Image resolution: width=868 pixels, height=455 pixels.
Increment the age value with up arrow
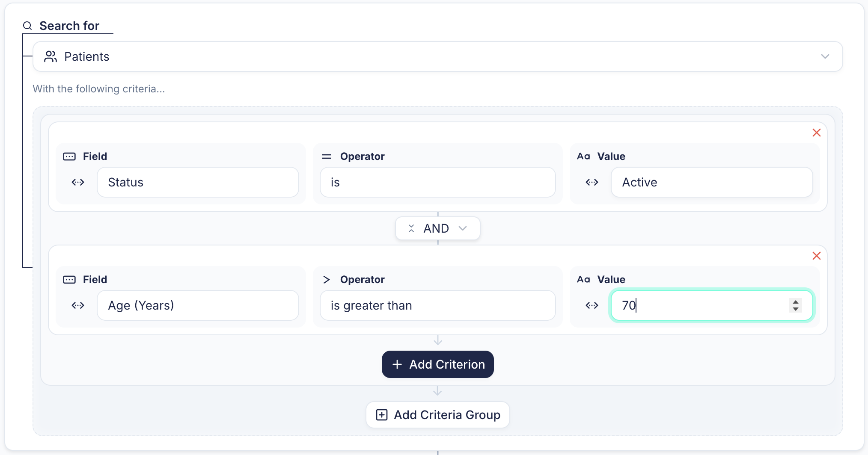pos(795,301)
